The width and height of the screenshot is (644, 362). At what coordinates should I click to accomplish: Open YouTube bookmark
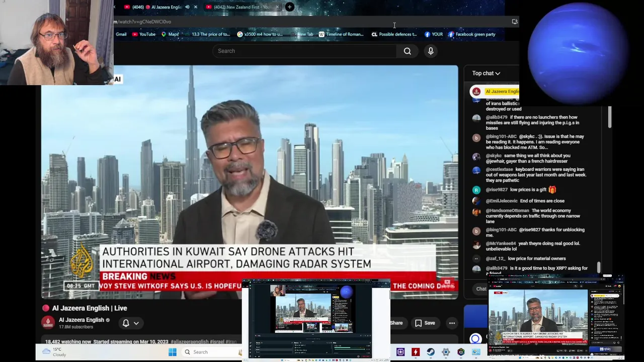[x=143, y=34]
